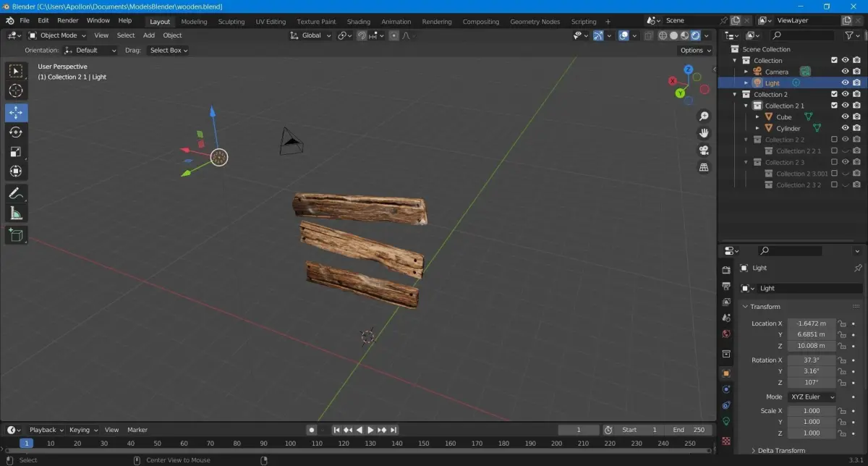868x466 pixels.
Task: Select the Rotate tool
Action: tap(16, 132)
